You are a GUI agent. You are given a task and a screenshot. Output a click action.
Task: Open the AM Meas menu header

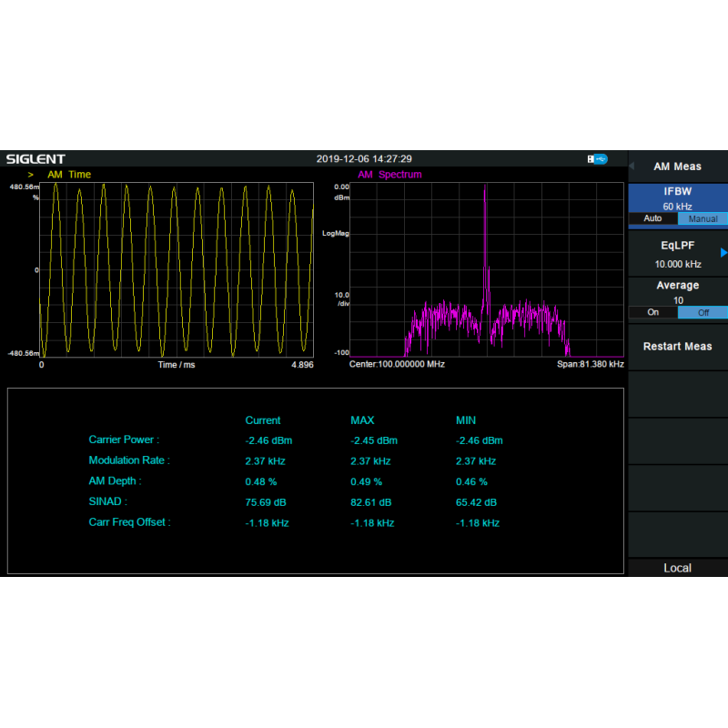pyautogui.click(x=678, y=167)
